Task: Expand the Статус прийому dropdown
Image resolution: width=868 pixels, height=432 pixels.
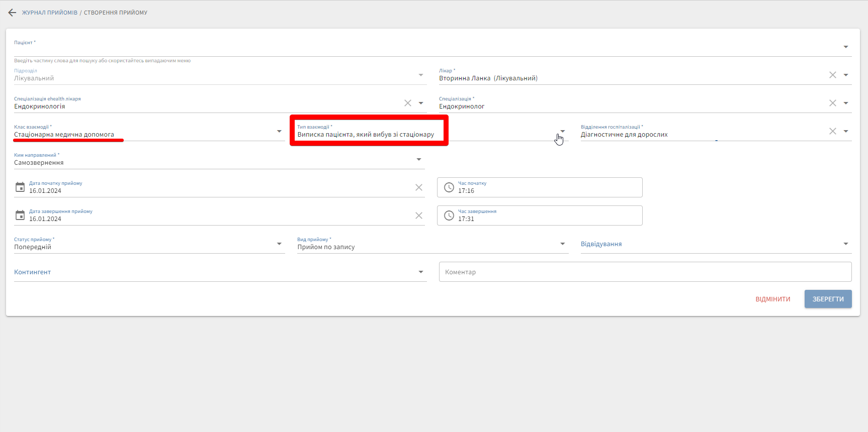Action: pos(279,244)
